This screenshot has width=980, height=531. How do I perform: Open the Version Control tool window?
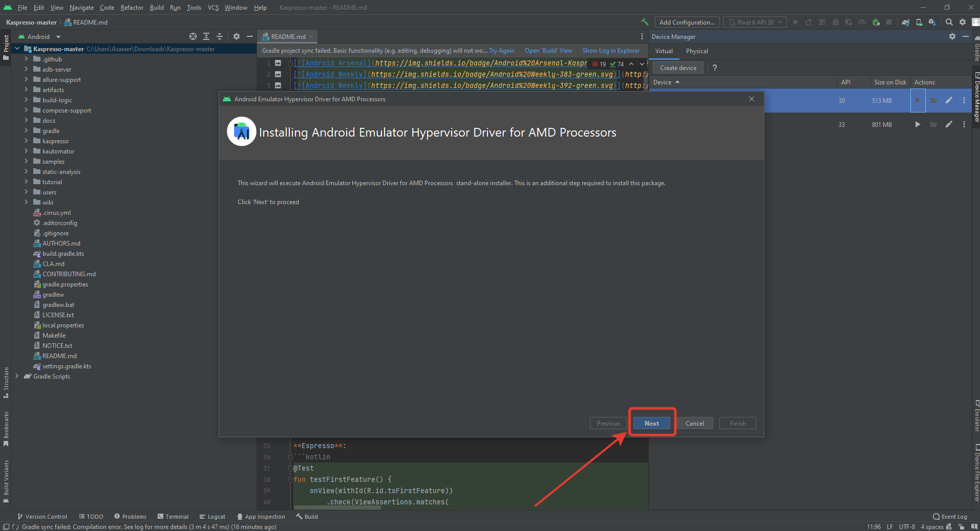tap(42, 517)
